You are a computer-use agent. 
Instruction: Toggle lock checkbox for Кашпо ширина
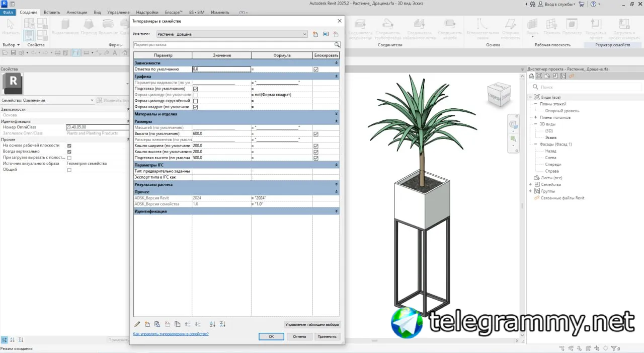point(316,146)
